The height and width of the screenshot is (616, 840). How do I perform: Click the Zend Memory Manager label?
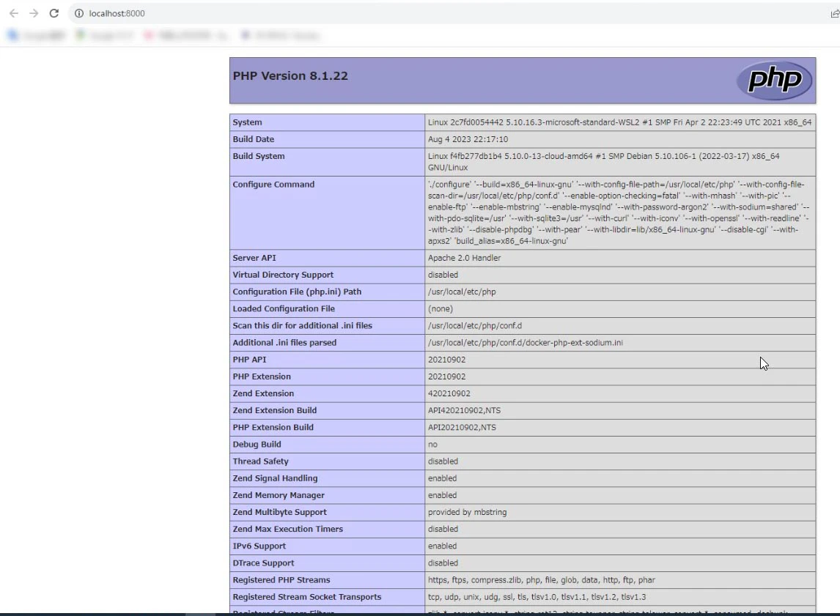click(279, 496)
